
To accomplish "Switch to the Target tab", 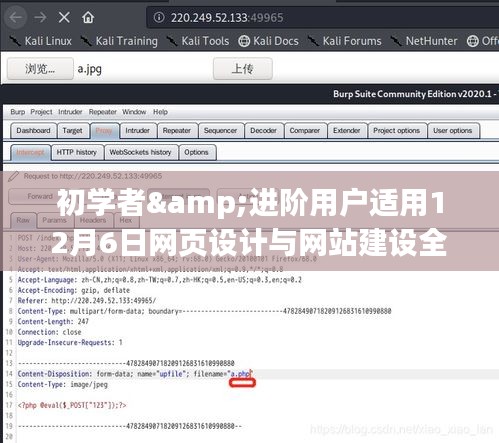I will (72, 131).
